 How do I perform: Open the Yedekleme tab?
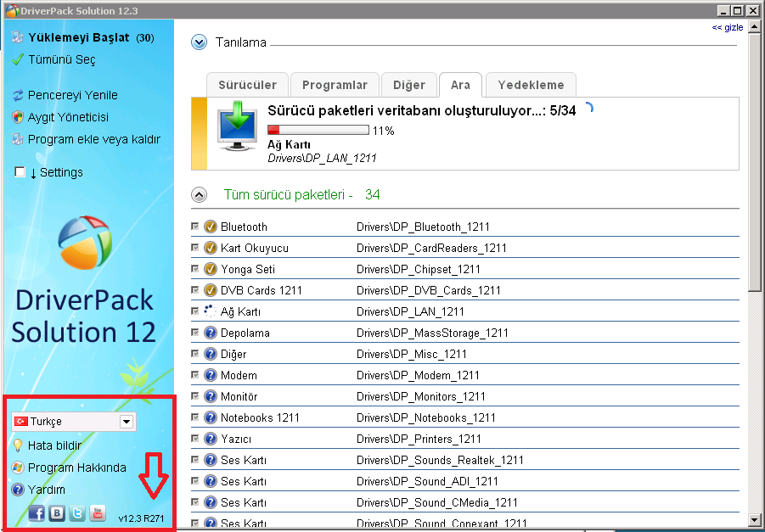(x=531, y=85)
